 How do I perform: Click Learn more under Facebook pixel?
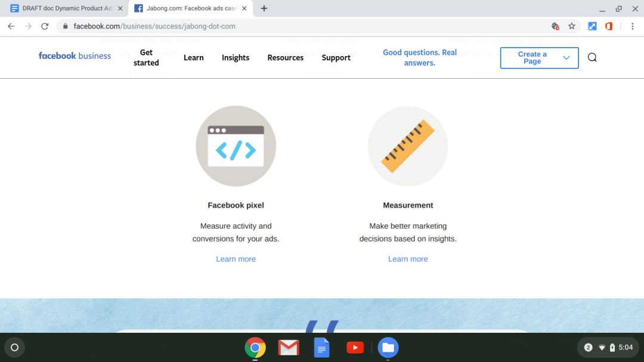pyautogui.click(x=236, y=259)
